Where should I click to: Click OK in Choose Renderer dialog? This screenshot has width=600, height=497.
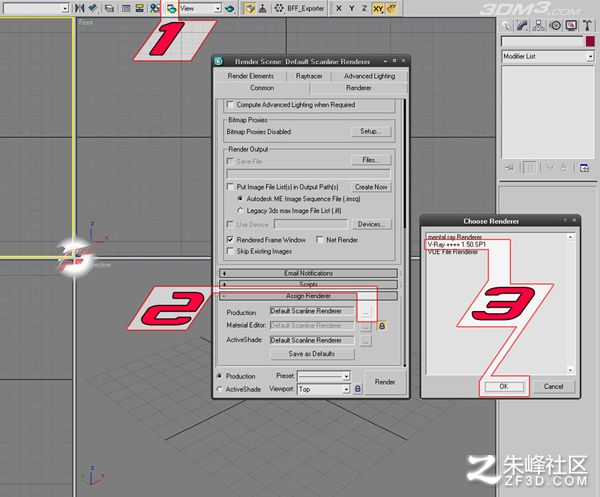(504, 386)
